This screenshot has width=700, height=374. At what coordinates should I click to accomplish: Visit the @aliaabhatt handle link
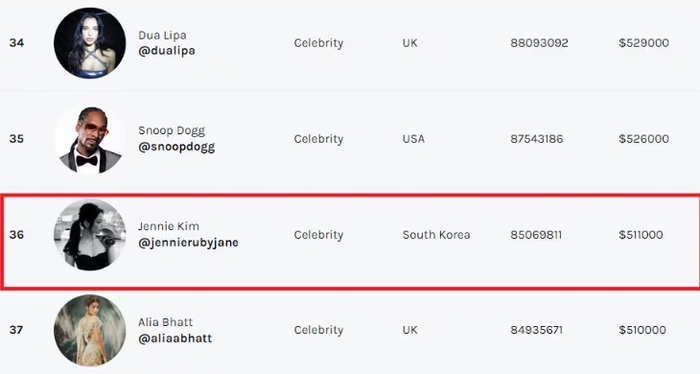[x=175, y=338]
